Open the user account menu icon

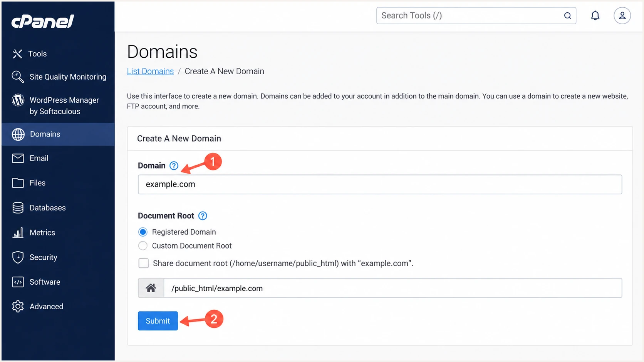pos(622,15)
